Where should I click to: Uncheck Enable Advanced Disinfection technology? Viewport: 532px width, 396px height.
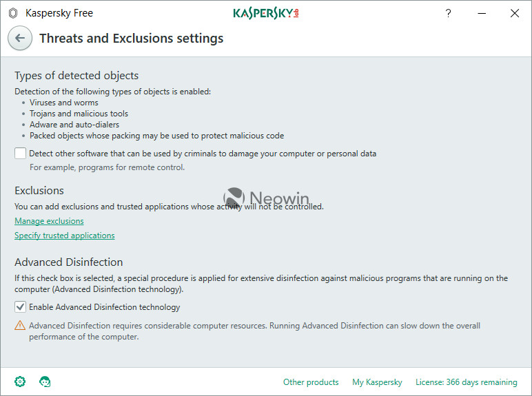coord(21,307)
